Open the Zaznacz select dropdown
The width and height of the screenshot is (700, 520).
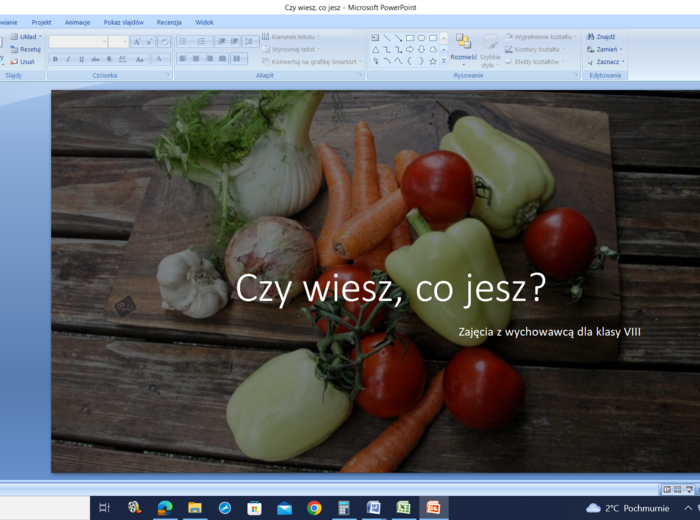(605, 62)
